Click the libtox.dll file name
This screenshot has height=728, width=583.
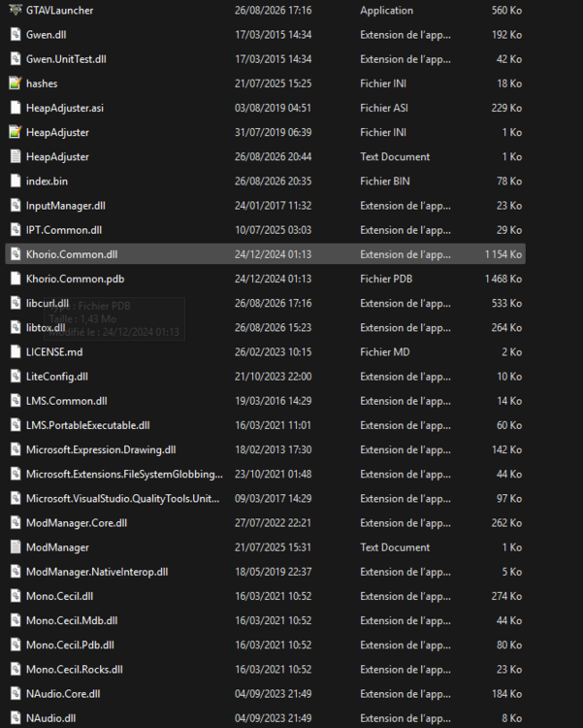click(46, 327)
